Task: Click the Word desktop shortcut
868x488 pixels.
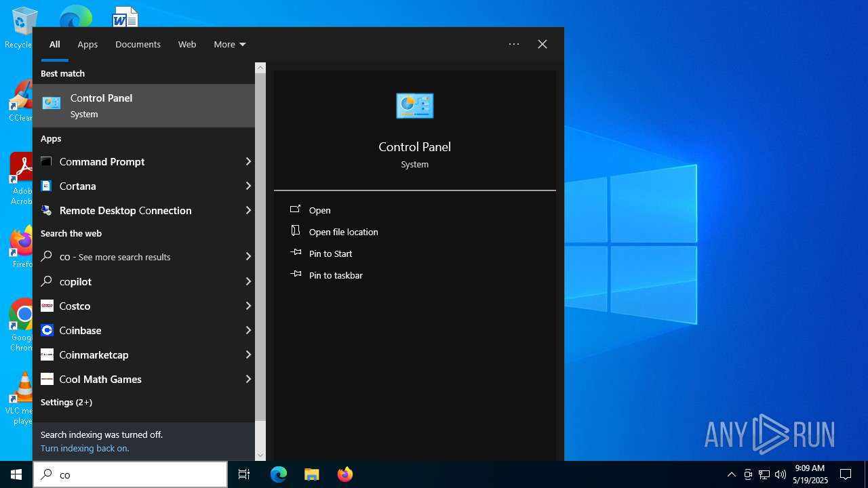Action: tap(125, 17)
